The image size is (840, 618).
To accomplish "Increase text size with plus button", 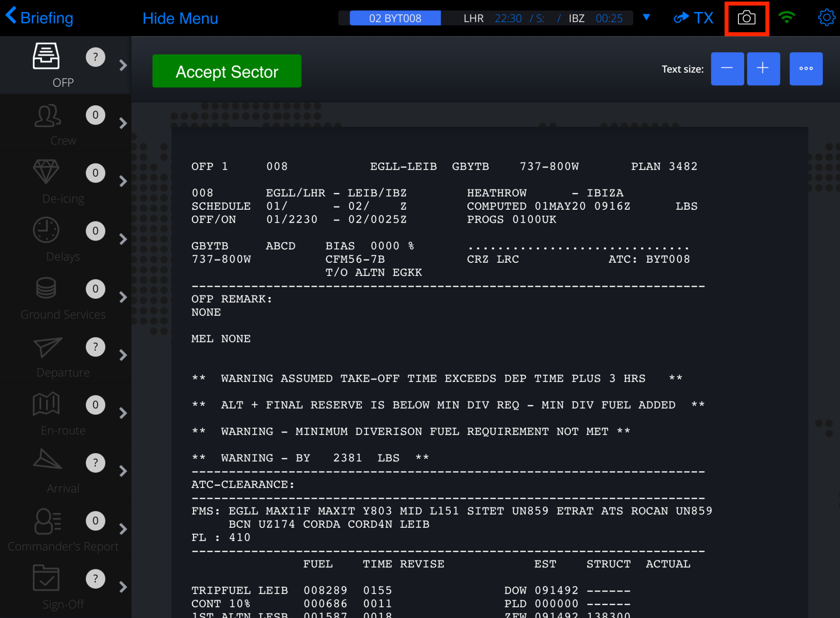I will (763, 68).
